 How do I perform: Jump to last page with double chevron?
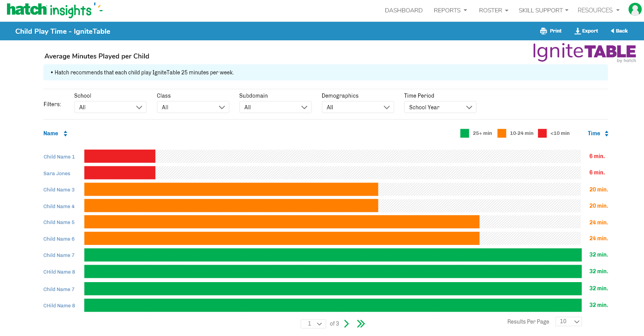pos(361,324)
